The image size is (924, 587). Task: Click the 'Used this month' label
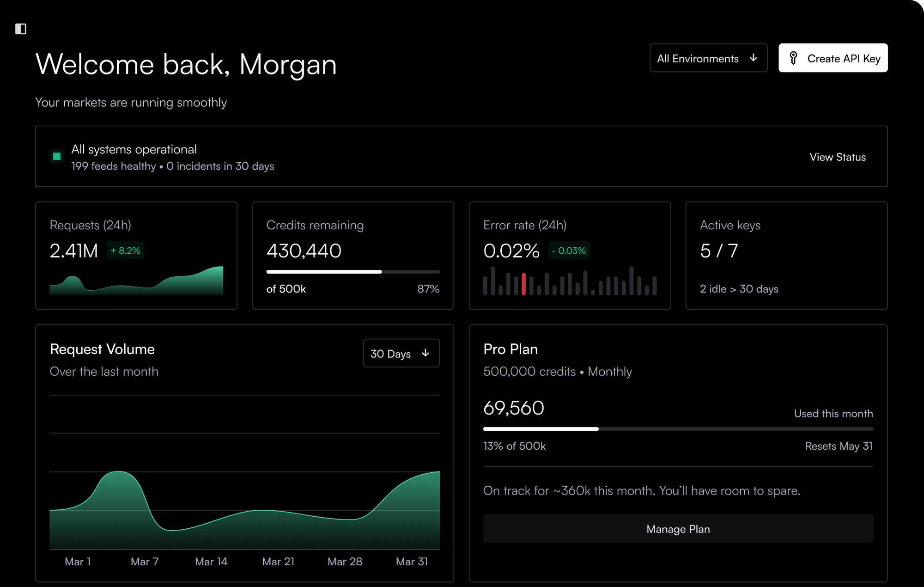click(833, 414)
